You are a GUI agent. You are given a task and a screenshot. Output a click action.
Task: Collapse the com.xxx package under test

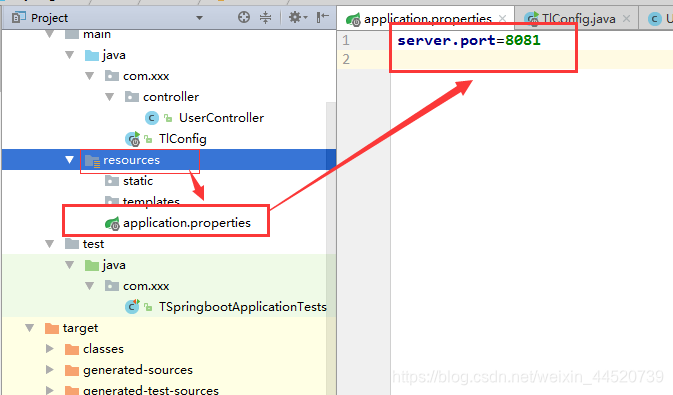tap(89, 286)
